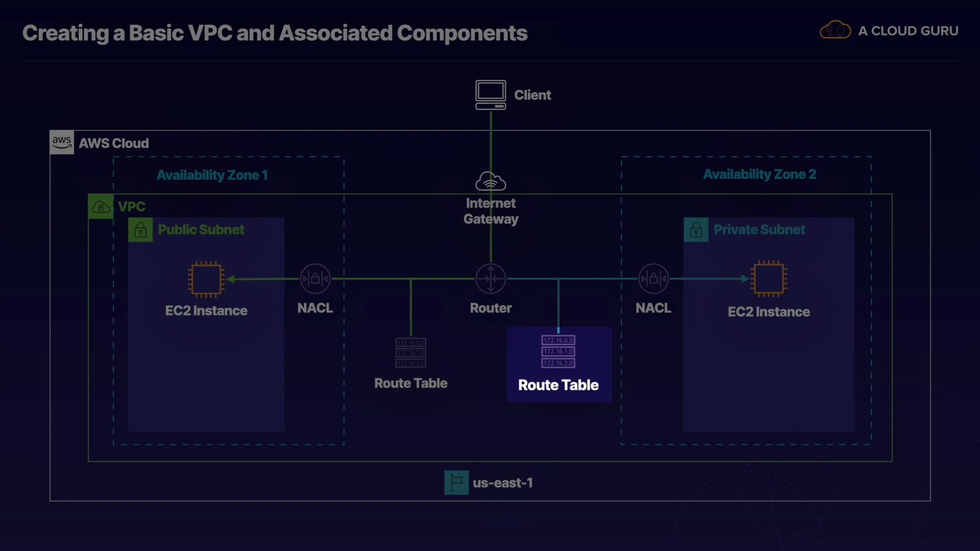Screen dimensions: 980x551
Task: Click the highlighted Route Table icon
Action: click(558, 352)
